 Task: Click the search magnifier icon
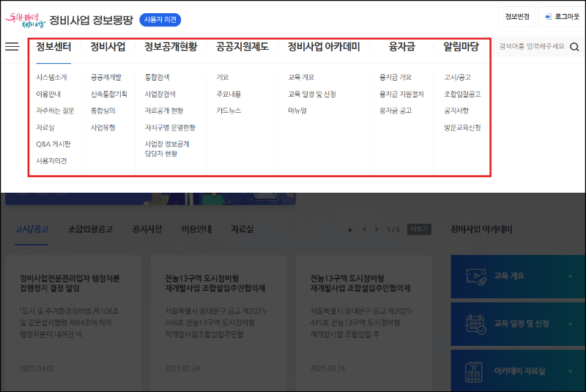pos(574,47)
